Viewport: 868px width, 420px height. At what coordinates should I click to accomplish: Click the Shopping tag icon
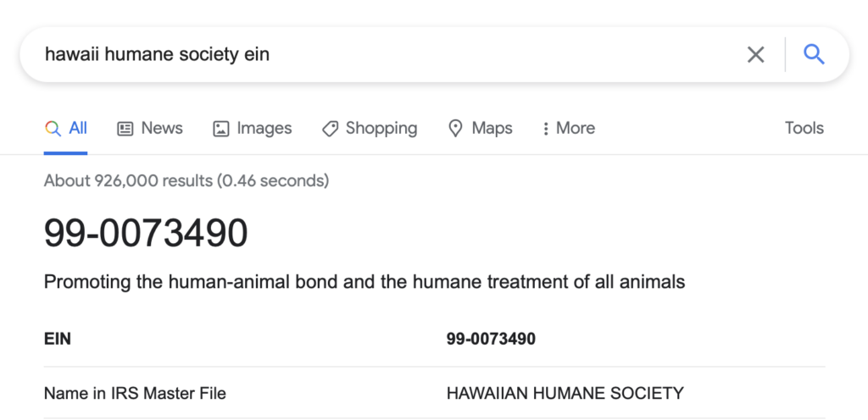tap(330, 129)
